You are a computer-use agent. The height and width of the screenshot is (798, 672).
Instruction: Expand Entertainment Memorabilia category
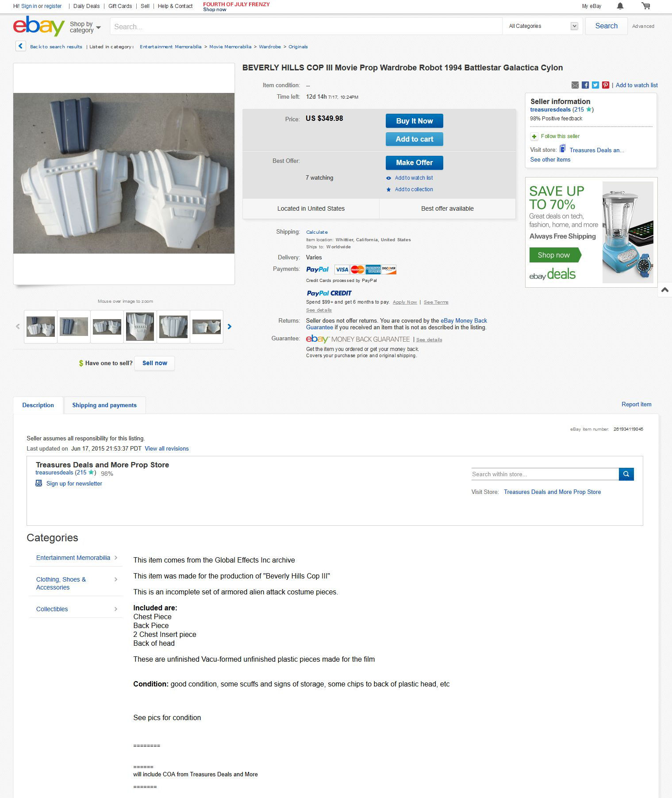point(76,558)
